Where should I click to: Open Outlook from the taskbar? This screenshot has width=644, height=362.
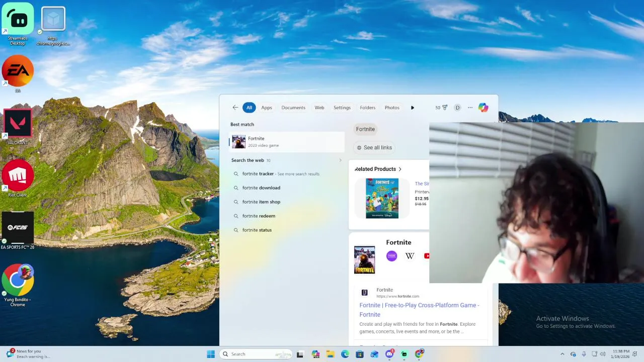pyautogui.click(x=374, y=354)
